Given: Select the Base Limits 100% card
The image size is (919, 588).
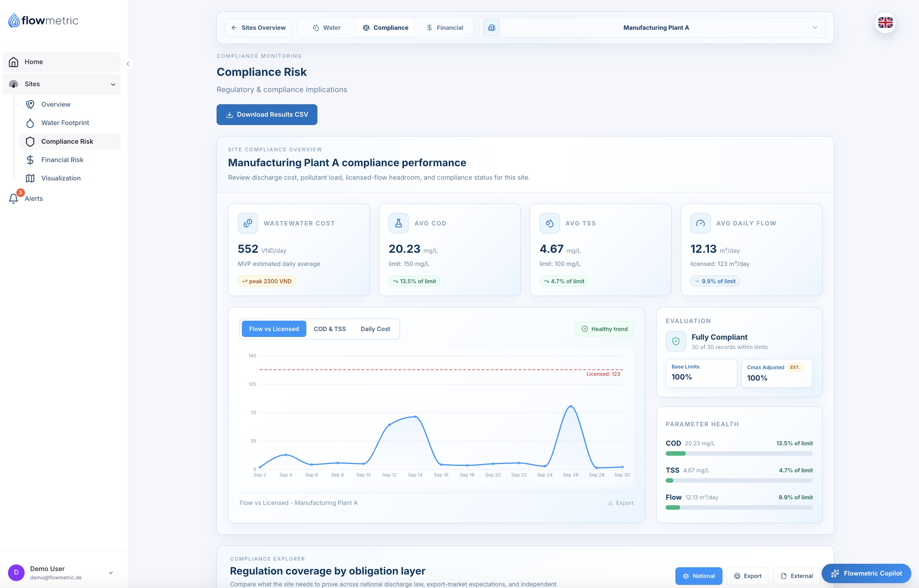Looking at the screenshot, I should coord(701,373).
